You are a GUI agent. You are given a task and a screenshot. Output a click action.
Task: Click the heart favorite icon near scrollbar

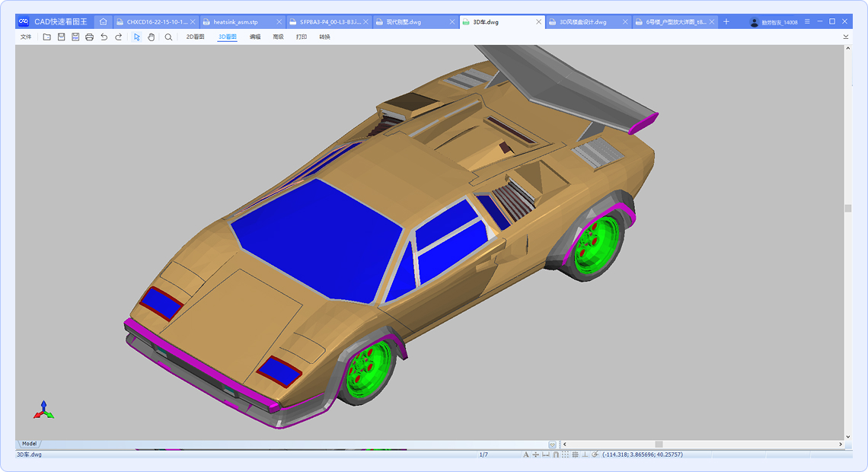[553, 445]
